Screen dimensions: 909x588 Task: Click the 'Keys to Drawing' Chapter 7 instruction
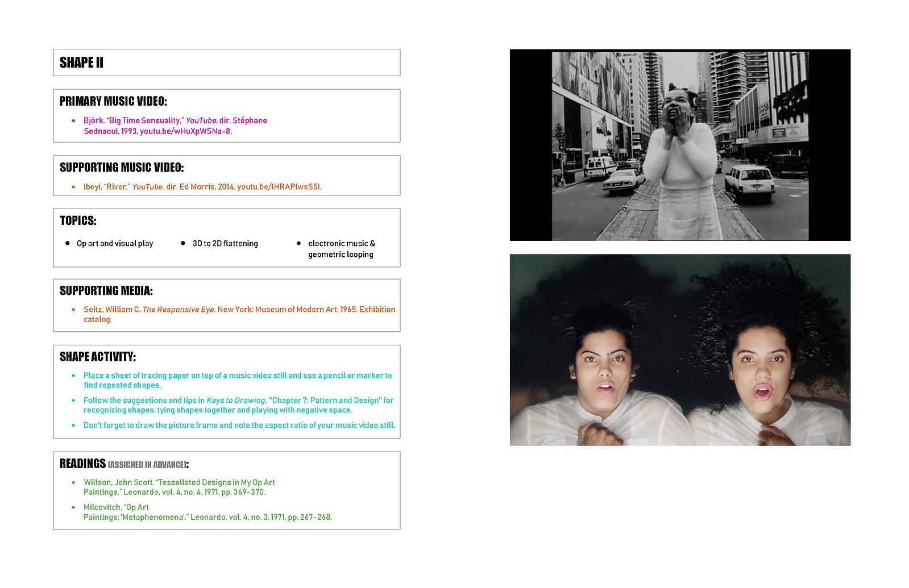click(x=238, y=405)
